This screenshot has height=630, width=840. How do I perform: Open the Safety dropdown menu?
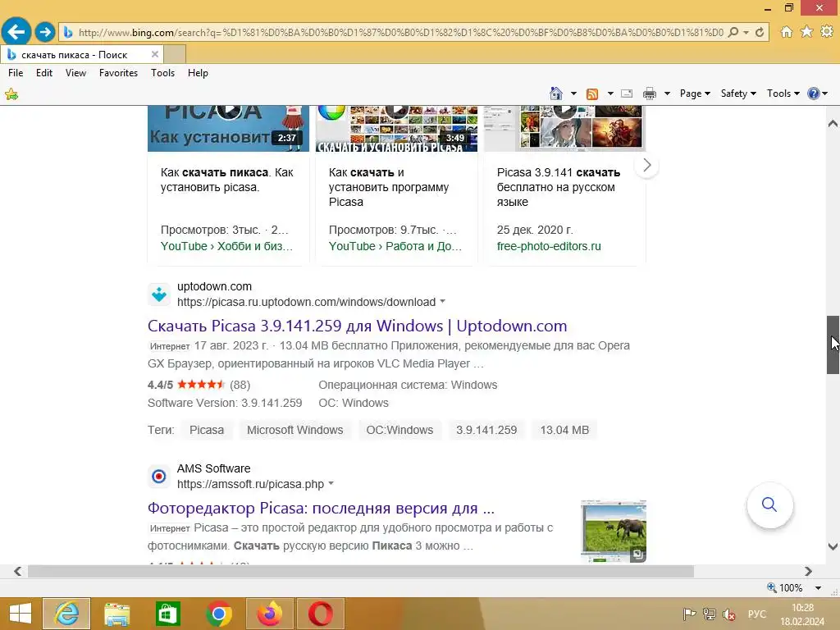click(738, 94)
